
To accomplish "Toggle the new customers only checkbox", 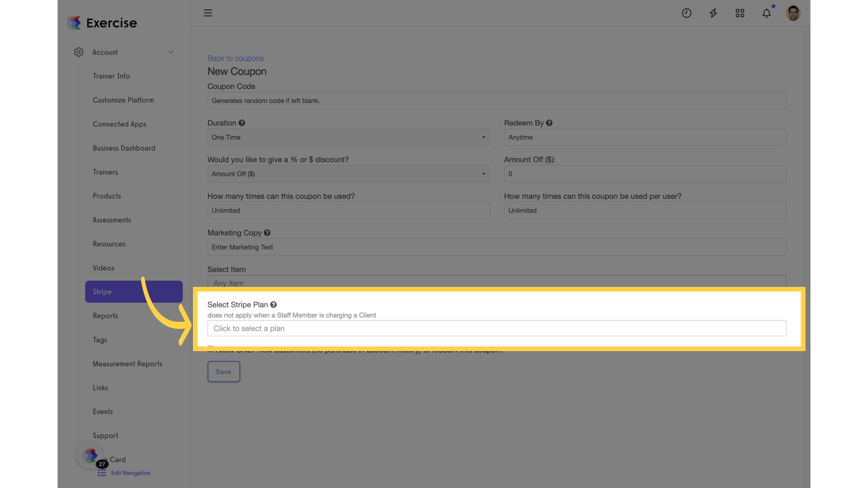I will (x=211, y=348).
